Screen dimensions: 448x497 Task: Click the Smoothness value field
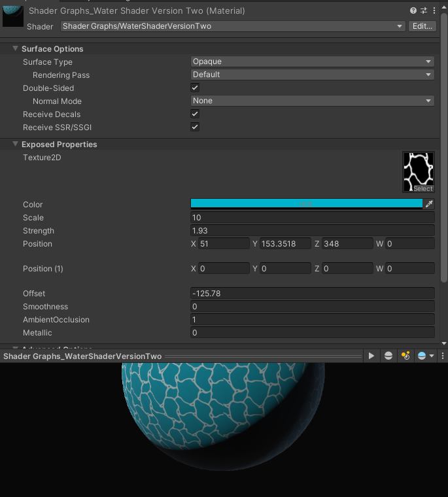point(313,306)
